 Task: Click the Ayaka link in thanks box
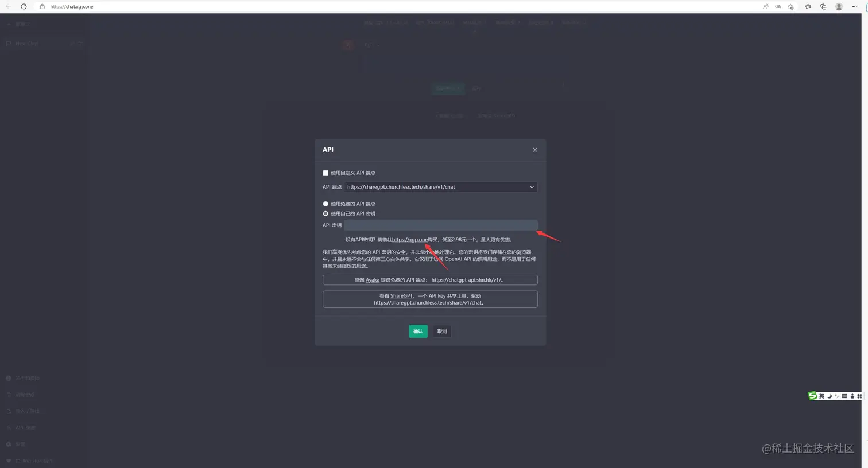(373, 280)
